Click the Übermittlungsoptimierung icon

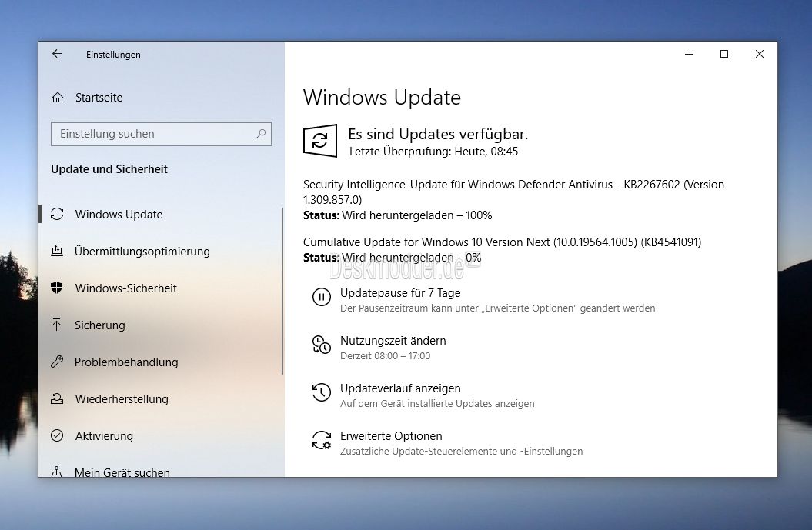(57, 251)
